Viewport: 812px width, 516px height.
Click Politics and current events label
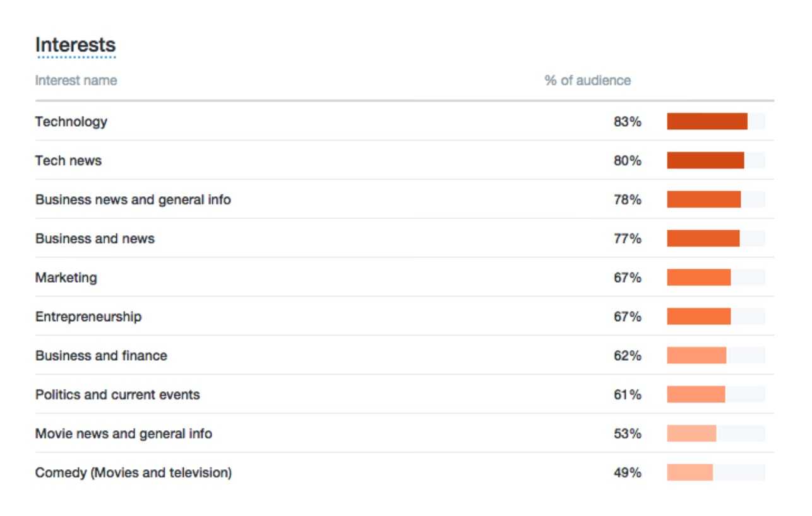point(117,395)
